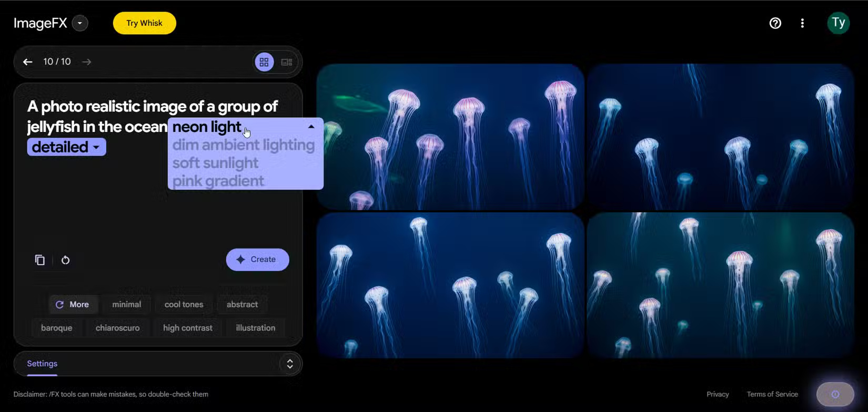Switch to single image view layout
The width and height of the screenshot is (868, 412).
tap(287, 62)
